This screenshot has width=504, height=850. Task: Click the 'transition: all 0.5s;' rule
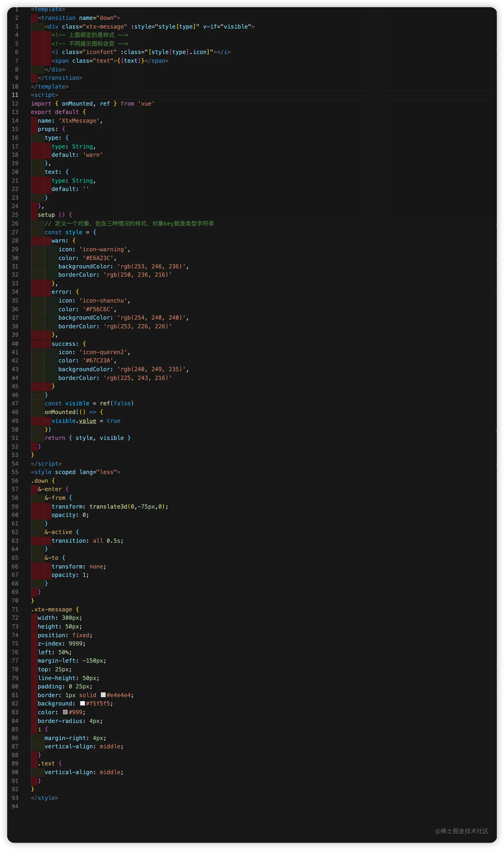tap(88, 541)
